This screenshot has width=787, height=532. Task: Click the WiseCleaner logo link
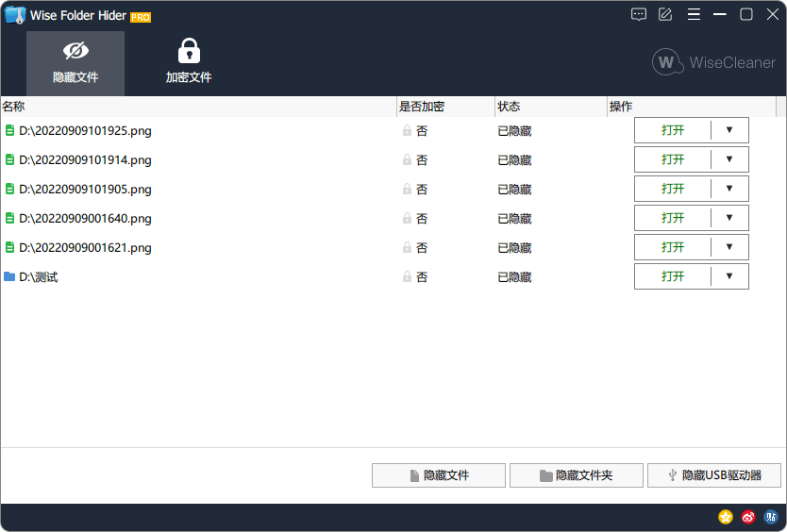pos(713,62)
